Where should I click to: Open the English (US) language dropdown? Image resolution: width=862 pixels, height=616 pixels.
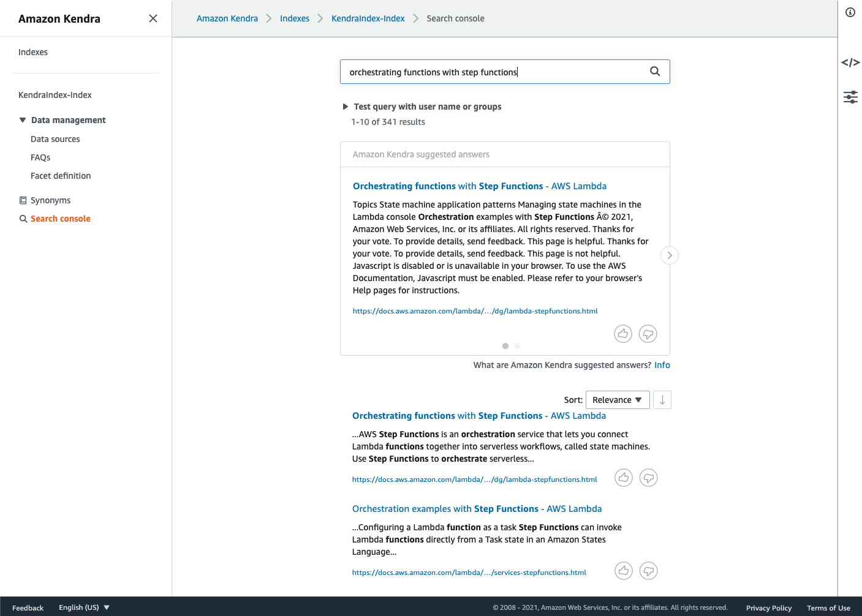click(x=84, y=607)
